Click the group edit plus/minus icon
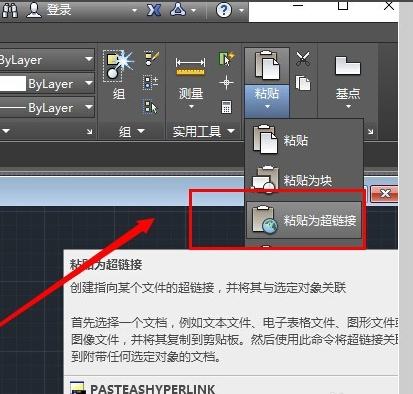The width and height of the screenshot is (413, 394). coord(150,82)
